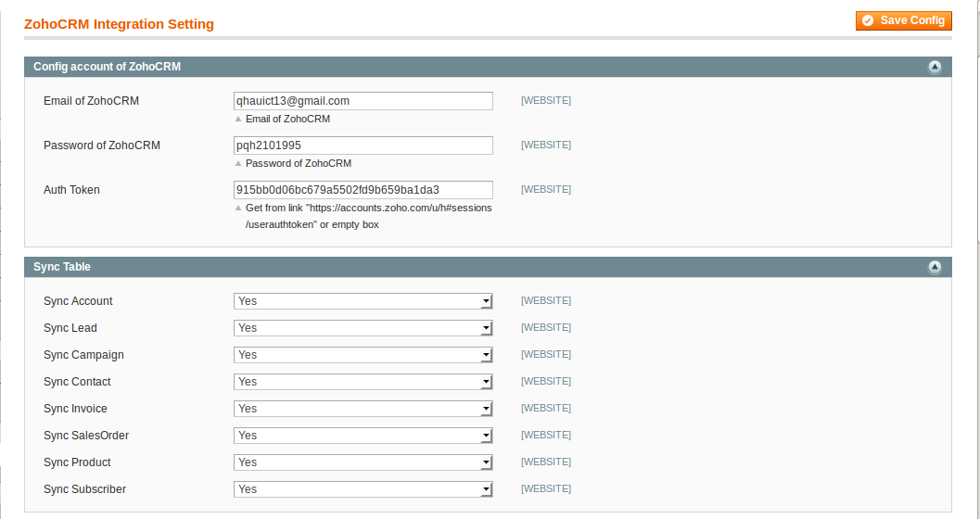Viewport: 980px width, 519px height.
Task: Click the 'Sync Subscriber' label
Action: [x=84, y=489]
